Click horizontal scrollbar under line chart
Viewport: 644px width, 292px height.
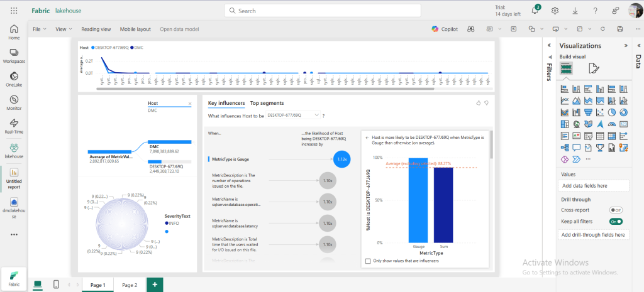pyautogui.click(x=265, y=88)
